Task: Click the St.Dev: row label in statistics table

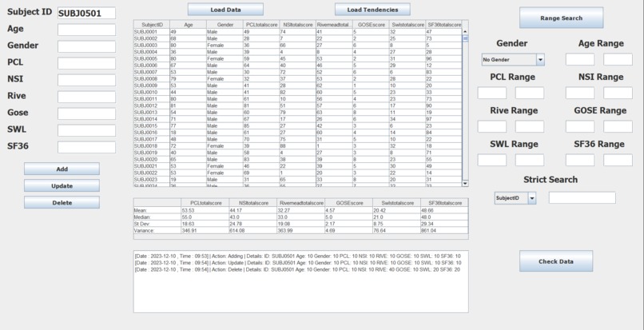Action: click(157, 224)
